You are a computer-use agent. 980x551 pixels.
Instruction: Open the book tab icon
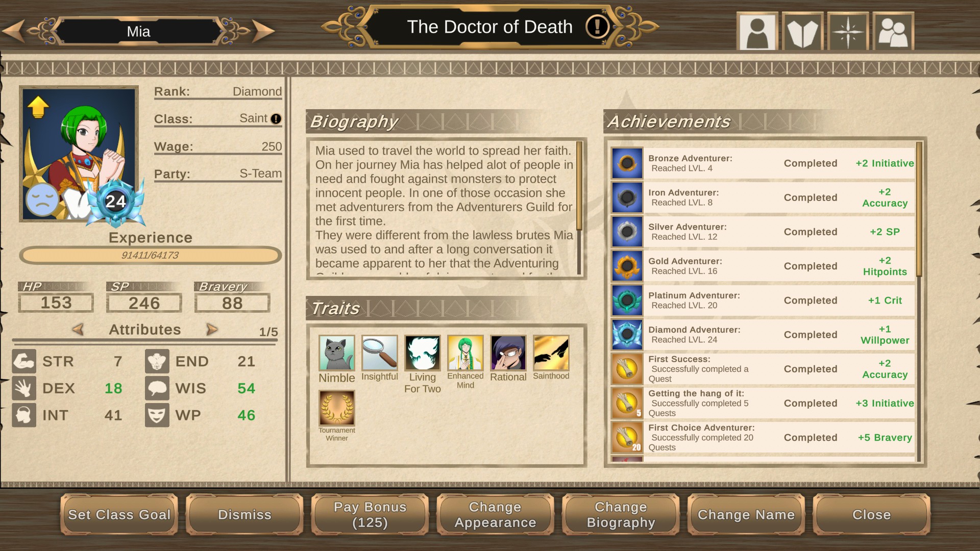tap(802, 32)
